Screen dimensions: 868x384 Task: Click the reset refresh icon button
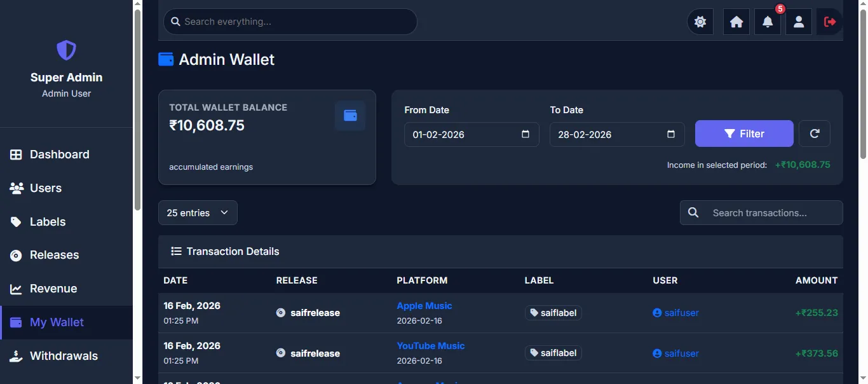(815, 134)
